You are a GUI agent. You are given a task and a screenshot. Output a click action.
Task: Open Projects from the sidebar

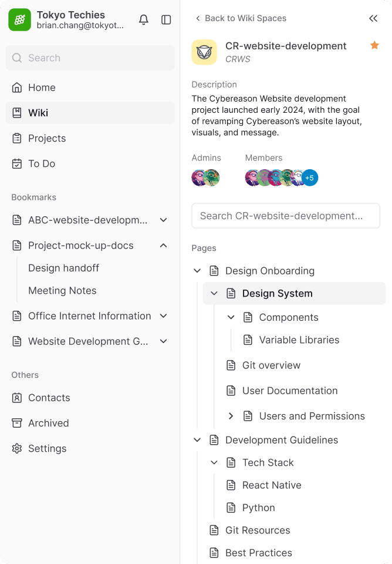pyautogui.click(x=90, y=138)
